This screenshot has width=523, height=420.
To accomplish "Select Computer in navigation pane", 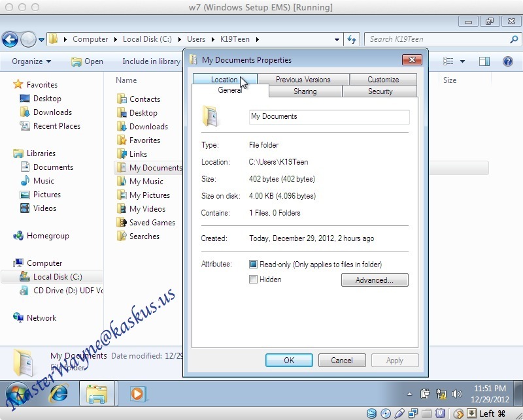I will pyautogui.click(x=38, y=263).
